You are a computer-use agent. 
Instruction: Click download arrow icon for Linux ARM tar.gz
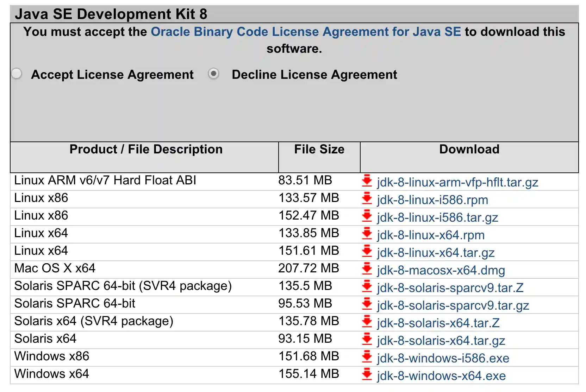[x=367, y=181]
